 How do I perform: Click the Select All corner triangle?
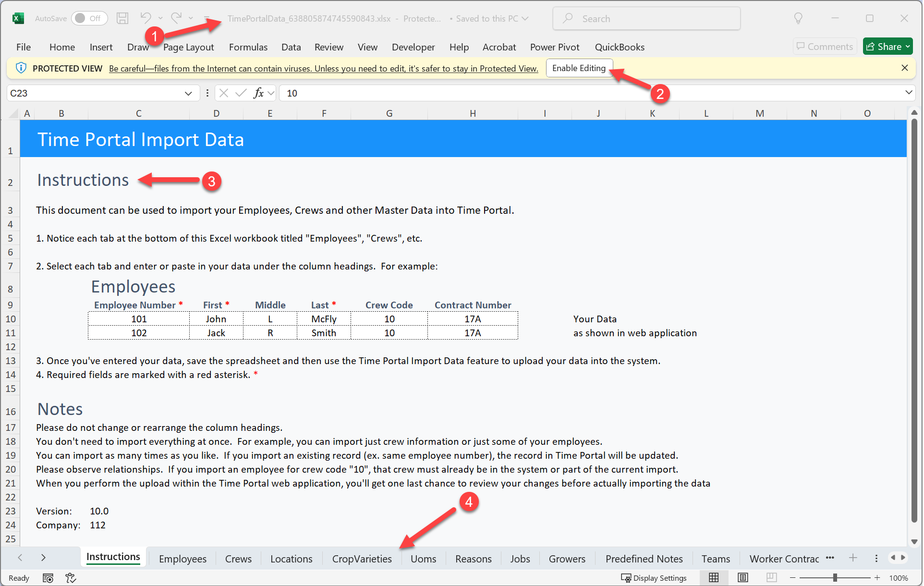[x=13, y=114]
